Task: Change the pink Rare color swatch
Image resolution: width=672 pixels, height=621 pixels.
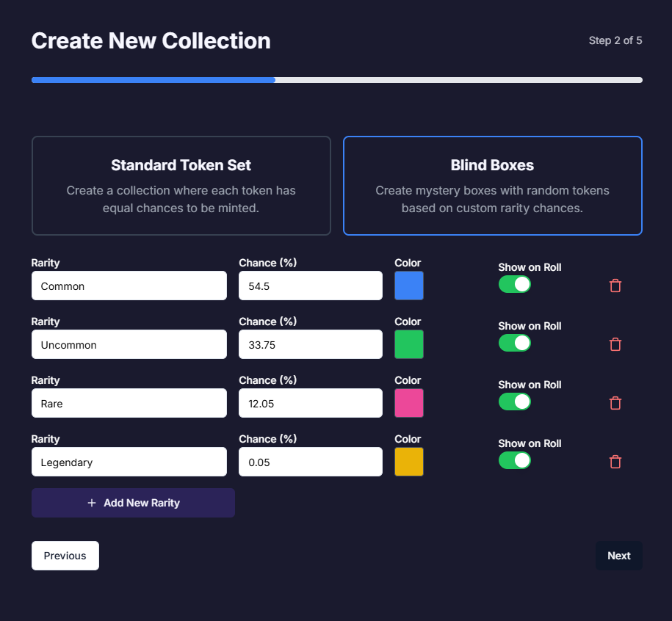Action: click(409, 403)
